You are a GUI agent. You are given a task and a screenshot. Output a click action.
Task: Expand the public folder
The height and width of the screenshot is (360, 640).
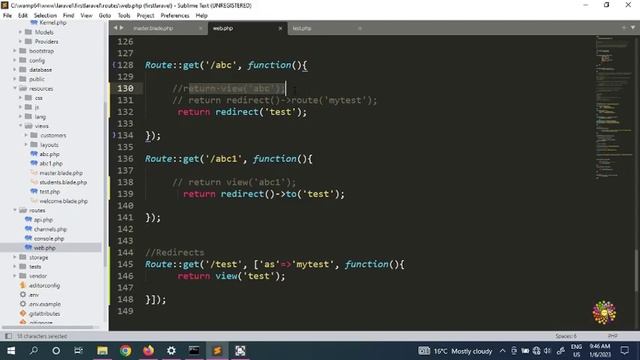(15, 79)
